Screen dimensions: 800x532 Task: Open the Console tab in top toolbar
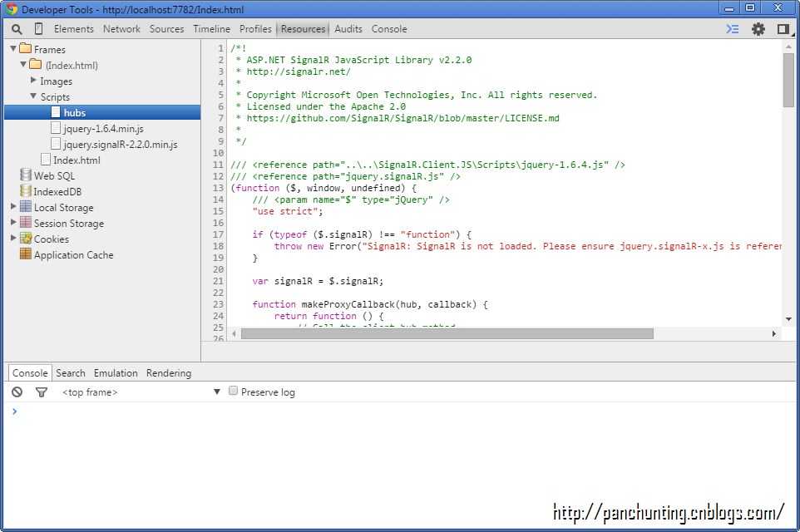click(389, 29)
